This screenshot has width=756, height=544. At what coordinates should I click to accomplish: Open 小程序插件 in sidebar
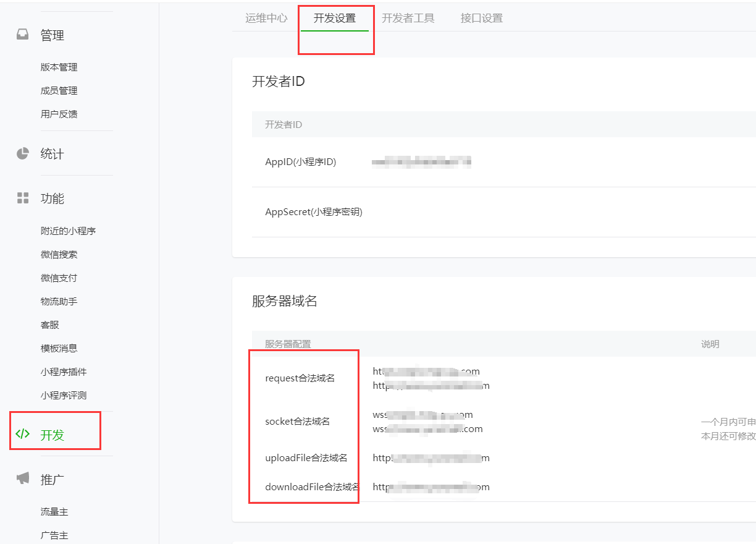point(64,372)
